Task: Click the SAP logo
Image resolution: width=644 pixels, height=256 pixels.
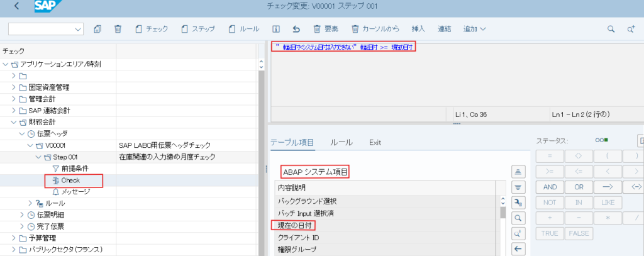Action: click(48, 7)
